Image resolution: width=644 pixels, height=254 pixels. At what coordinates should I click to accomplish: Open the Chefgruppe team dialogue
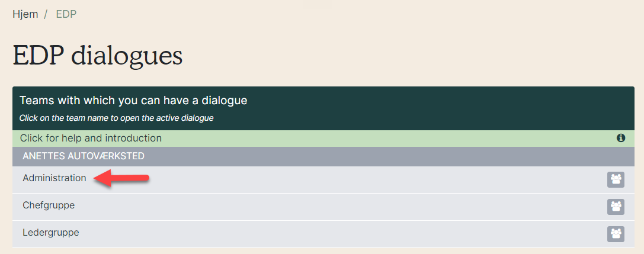[x=49, y=205]
